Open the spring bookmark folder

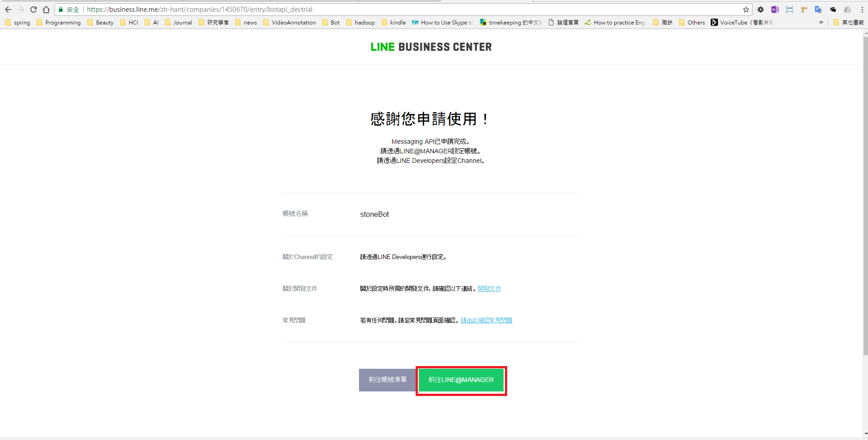[18, 22]
